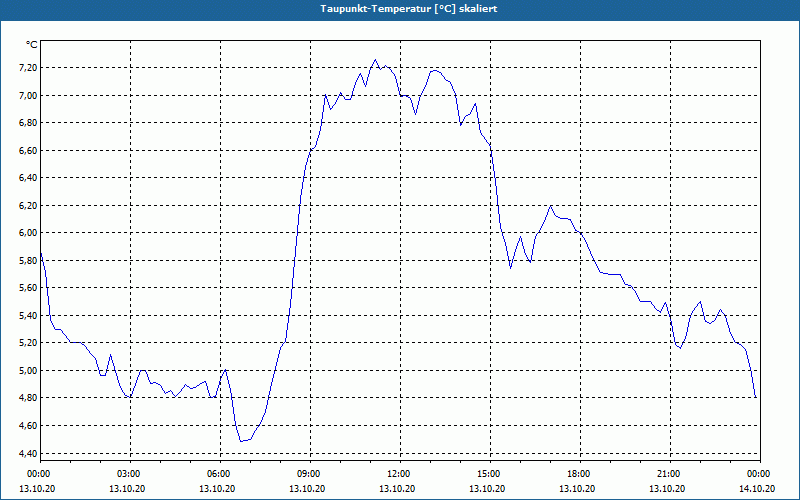Viewport: 800px width, 500px height.
Task: Pick the '5,00' y-axis label
Action: (x=28, y=370)
